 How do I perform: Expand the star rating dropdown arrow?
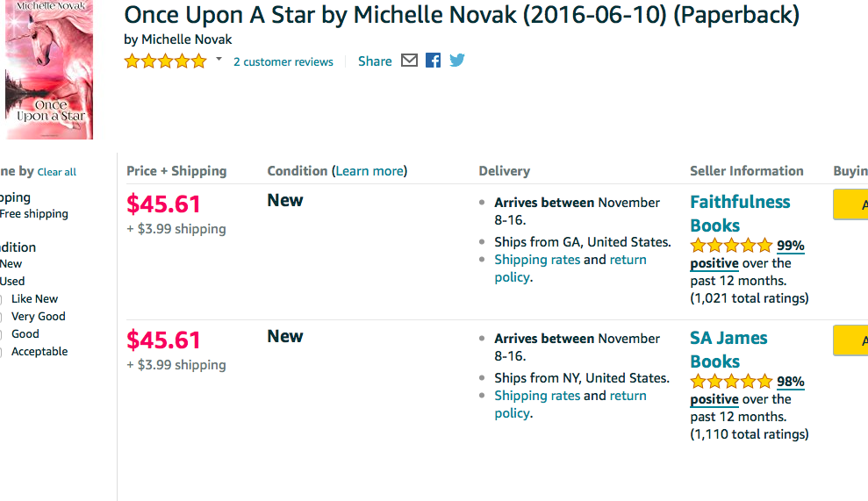click(x=219, y=60)
